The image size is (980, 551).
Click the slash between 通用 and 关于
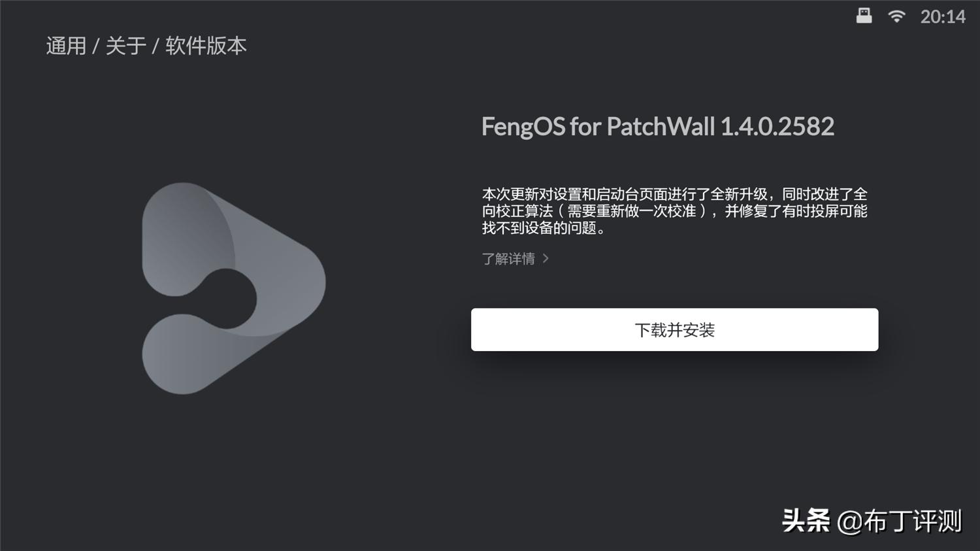[95, 46]
